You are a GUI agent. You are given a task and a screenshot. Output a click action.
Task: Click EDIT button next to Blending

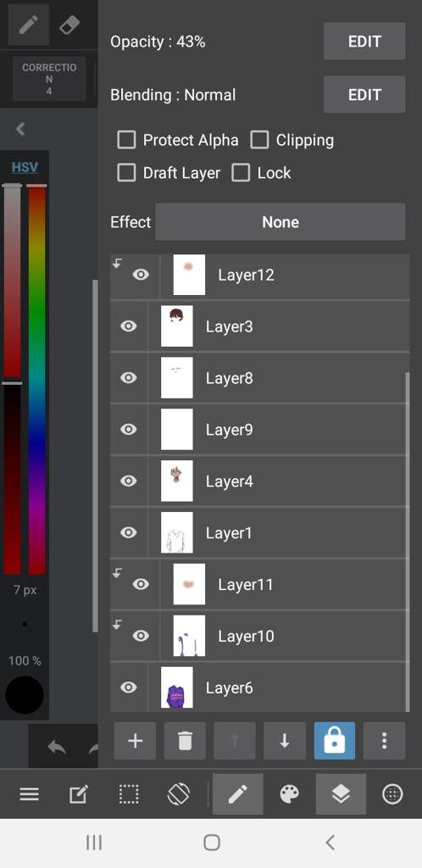click(x=364, y=95)
